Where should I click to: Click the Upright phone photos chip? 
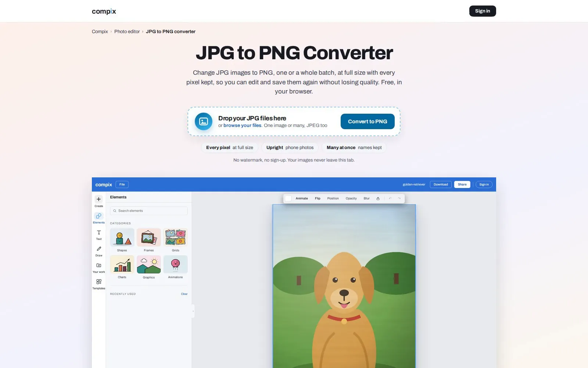click(x=290, y=148)
